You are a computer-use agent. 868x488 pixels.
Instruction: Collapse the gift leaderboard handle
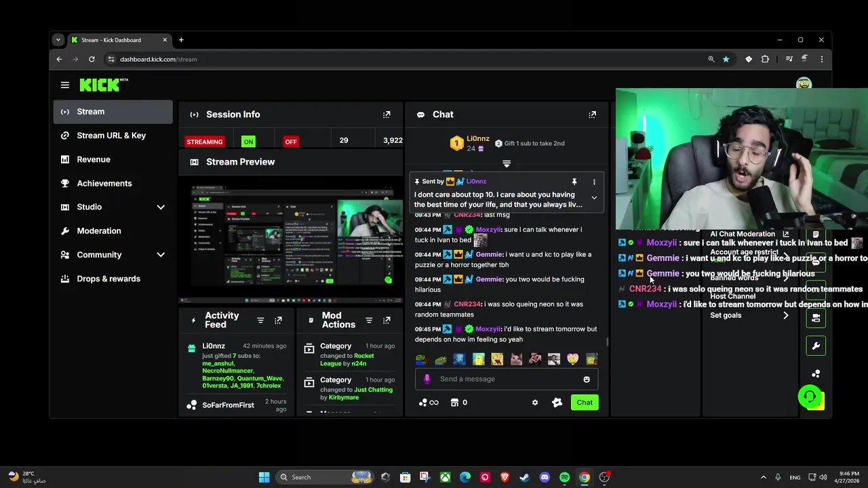[507, 163]
